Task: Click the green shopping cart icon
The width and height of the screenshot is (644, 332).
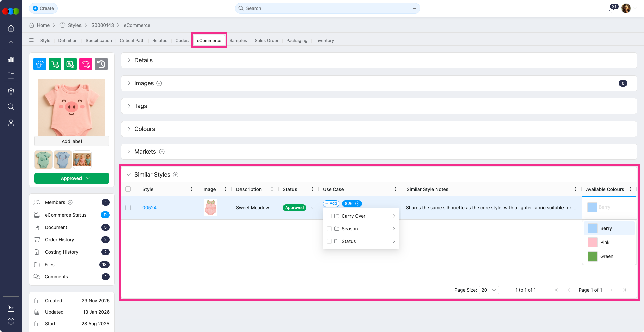Action: pos(55,64)
